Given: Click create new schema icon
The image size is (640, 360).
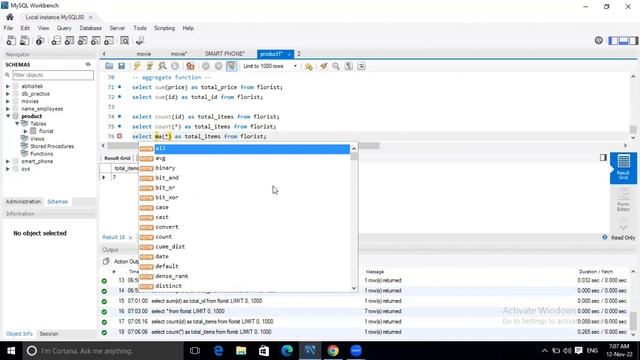Looking at the screenshot, I should [56, 40].
